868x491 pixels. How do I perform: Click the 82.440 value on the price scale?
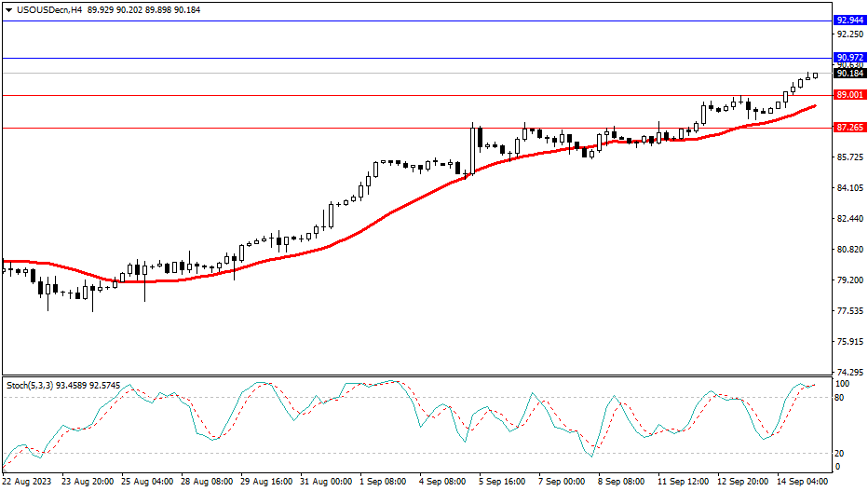(x=851, y=219)
